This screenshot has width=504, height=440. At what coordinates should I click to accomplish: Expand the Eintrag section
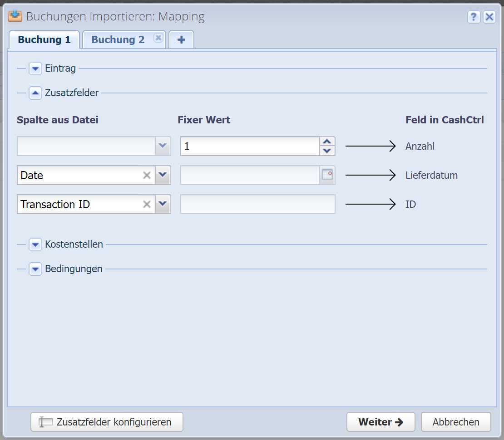[35, 69]
